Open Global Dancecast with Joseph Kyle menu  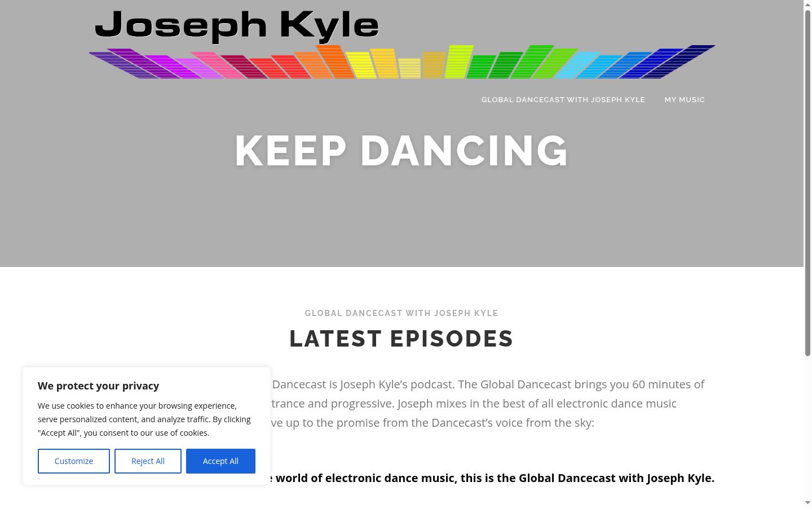click(x=563, y=99)
